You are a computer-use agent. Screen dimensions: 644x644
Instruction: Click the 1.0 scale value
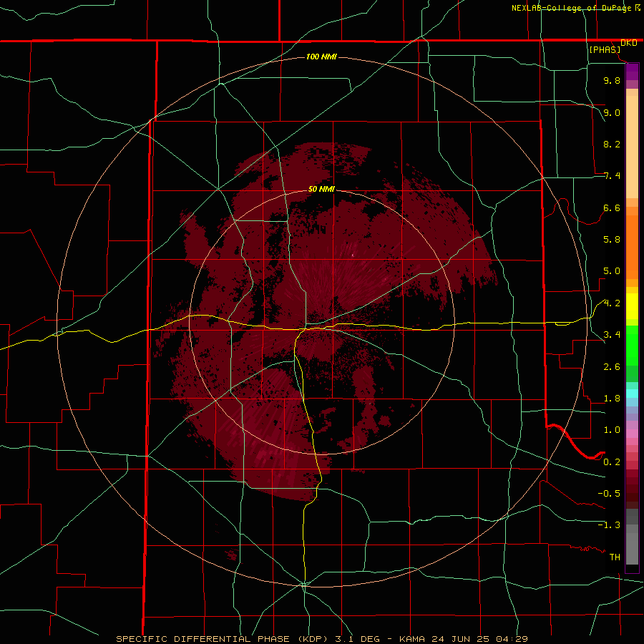click(612, 430)
